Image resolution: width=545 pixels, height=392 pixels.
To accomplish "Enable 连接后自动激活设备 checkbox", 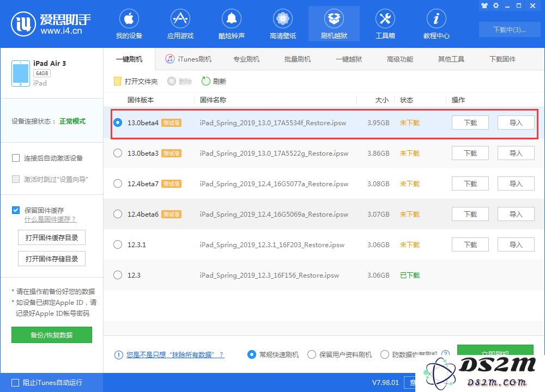I will coord(16,158).
